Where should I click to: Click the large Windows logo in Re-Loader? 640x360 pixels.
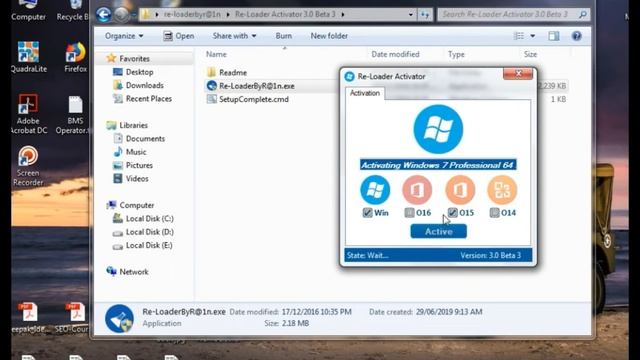438,129
